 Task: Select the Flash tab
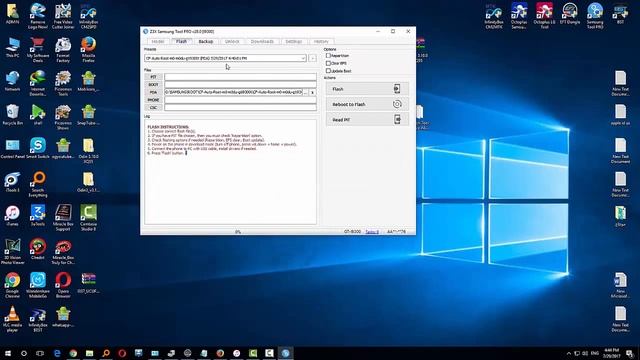click(181, 42)
